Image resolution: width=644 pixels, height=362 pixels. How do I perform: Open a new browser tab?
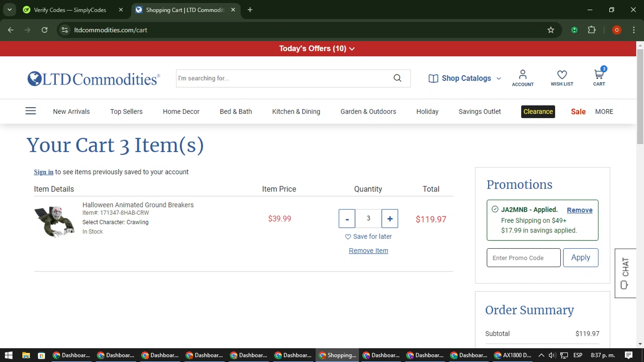[x=250, y=10]
